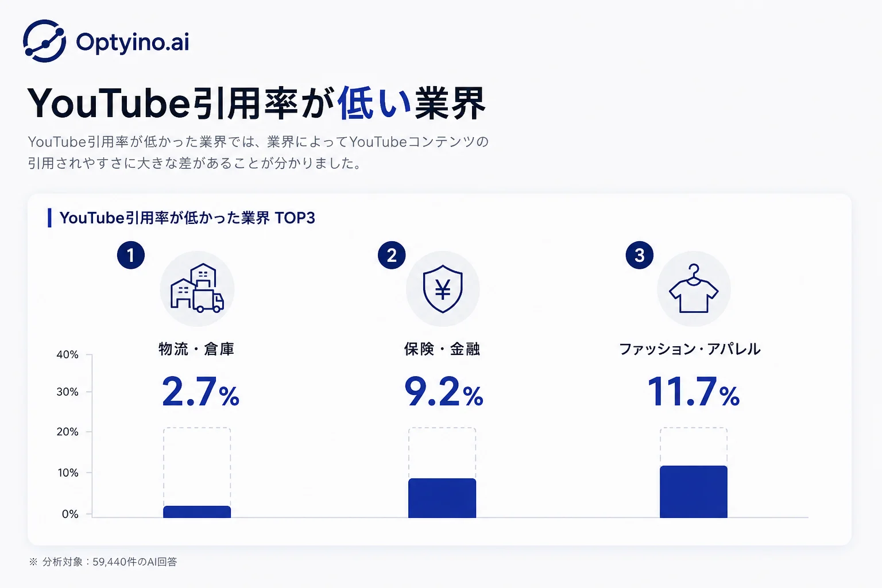Screen dimensions: 882x588
Task: Click the 保険・金融 category label
Action: 442,349
